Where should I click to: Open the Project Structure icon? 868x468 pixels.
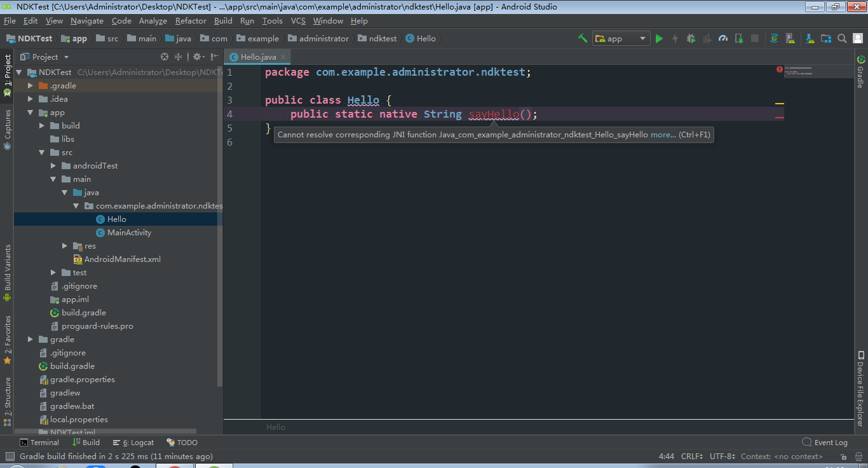825,38
